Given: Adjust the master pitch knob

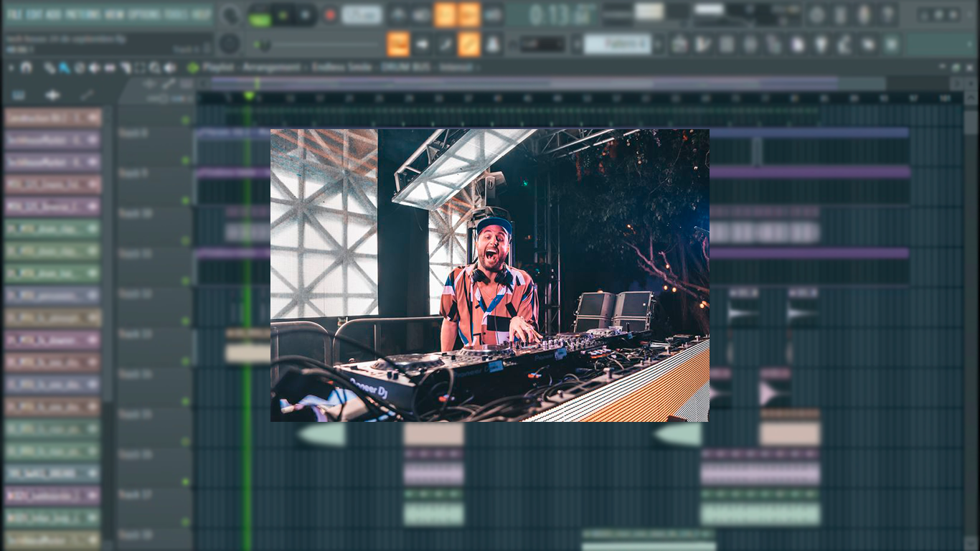Looking at the screenshot, I should coord(230,44).
